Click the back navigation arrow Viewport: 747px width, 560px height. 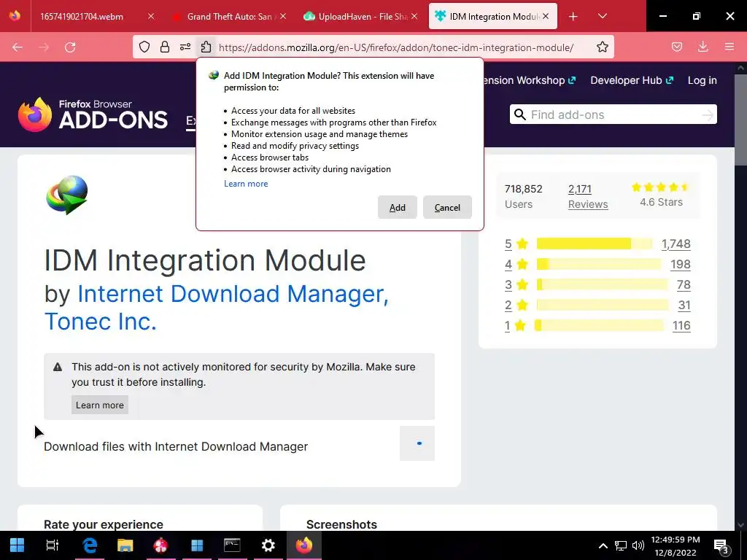pyautogui.click(x=18, y=47)
